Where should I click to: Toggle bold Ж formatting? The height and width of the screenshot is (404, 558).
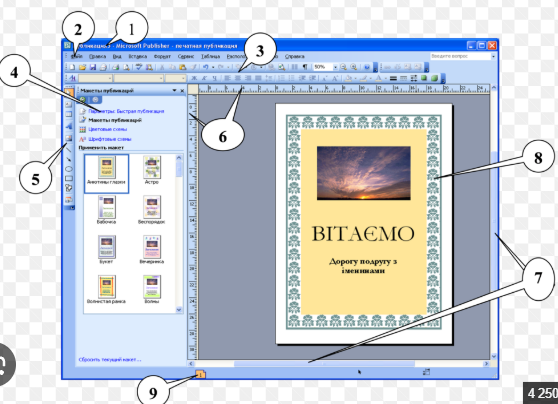click(x=194, y=78)
